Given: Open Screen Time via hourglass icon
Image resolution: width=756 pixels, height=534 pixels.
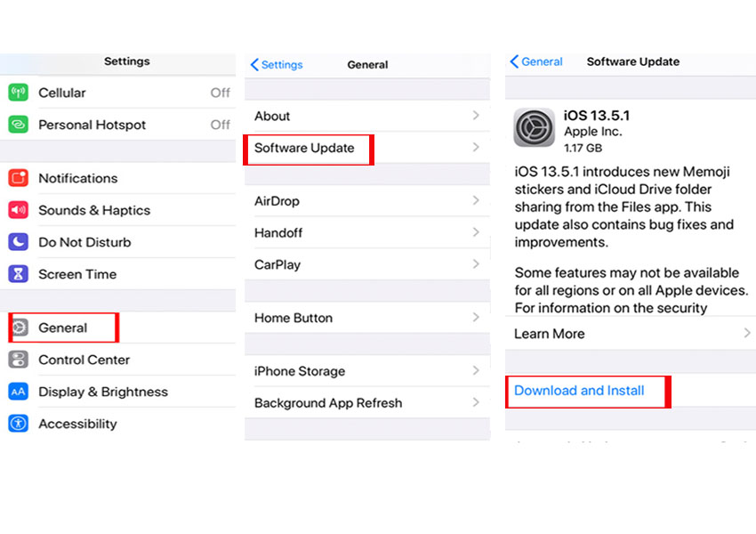Looking at the screenshot, I should click(x=20, y=274).
